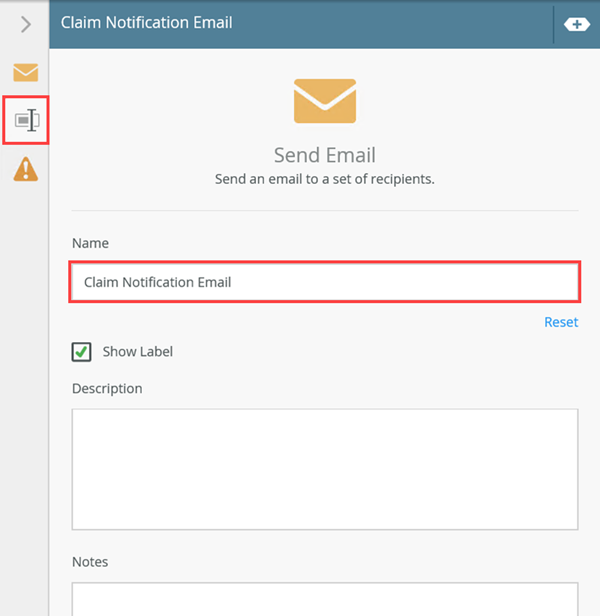Viewport: 600px width, 616px height.
Task: Open the Send Email tab icon in sidebar
Action: (x=26, y=72)
